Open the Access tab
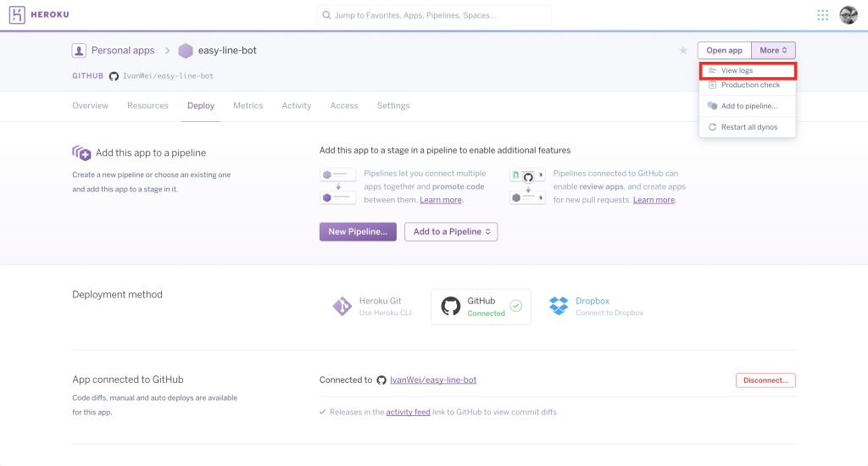The image size is (868, 466). coord(344,106)
